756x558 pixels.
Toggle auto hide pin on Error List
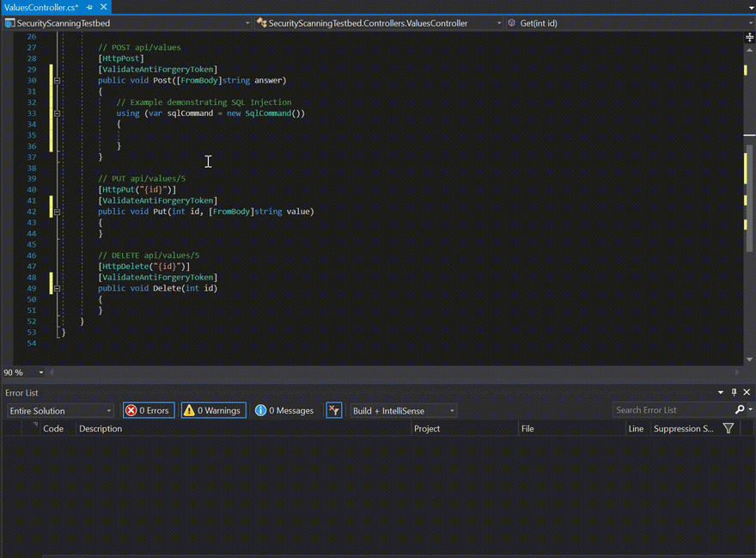tap(734, 392)
